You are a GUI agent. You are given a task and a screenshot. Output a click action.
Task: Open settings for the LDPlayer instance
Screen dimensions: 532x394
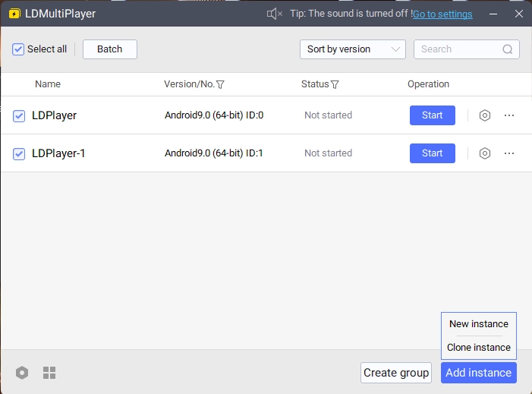point(484,115)
